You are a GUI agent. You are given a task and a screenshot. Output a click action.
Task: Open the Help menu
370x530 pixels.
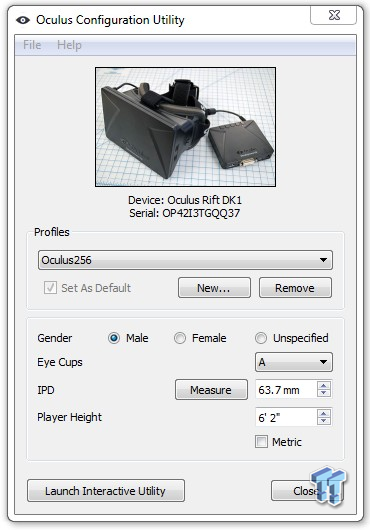69,45
